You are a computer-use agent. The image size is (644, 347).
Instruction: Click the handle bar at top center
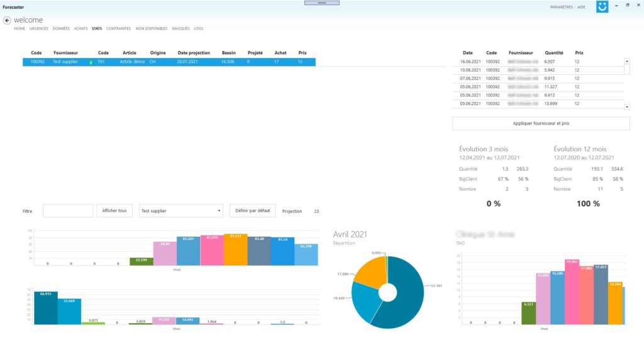[321, 3]
